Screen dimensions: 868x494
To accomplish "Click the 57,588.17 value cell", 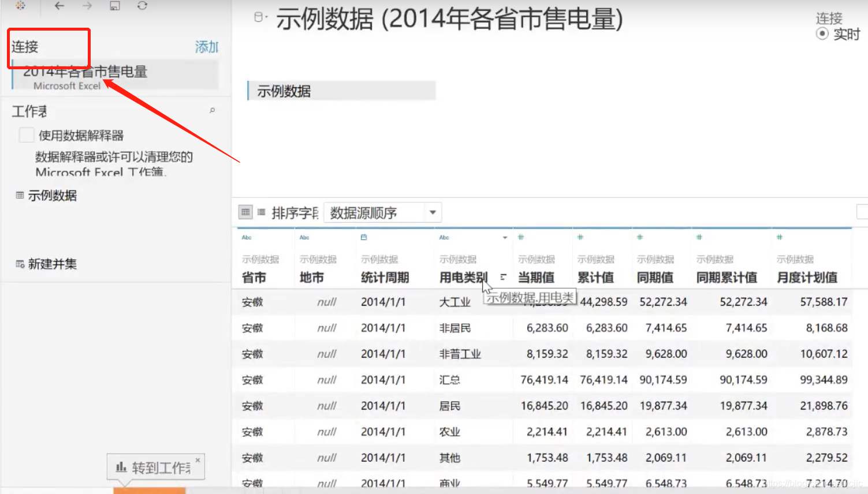I will point(824,302).
